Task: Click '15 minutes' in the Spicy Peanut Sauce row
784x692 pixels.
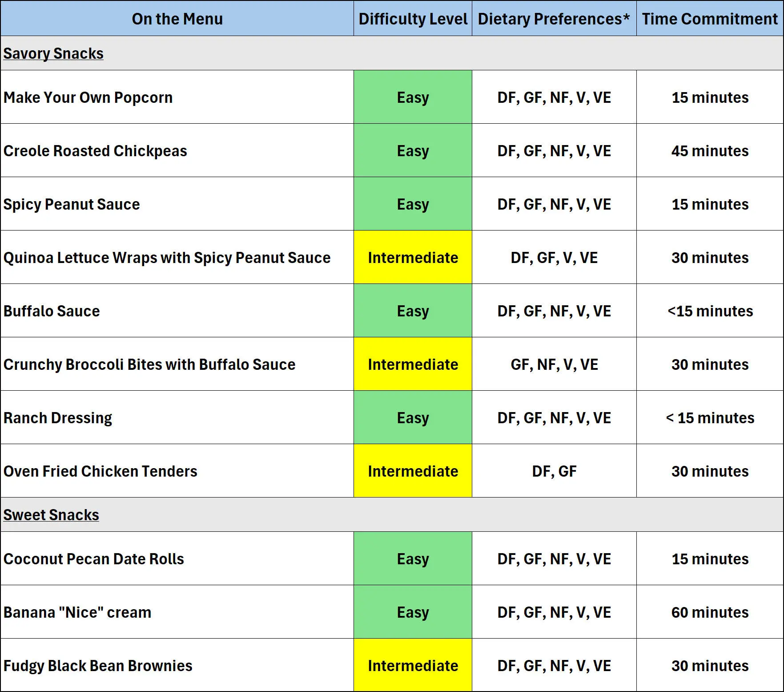Action: [710, 204]
